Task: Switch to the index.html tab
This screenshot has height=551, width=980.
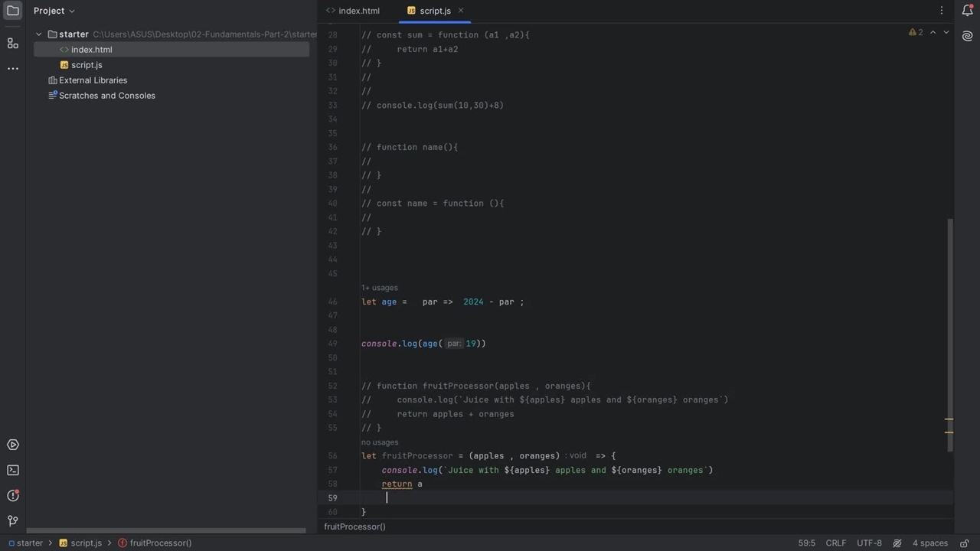Action: [x=352, y=11]
